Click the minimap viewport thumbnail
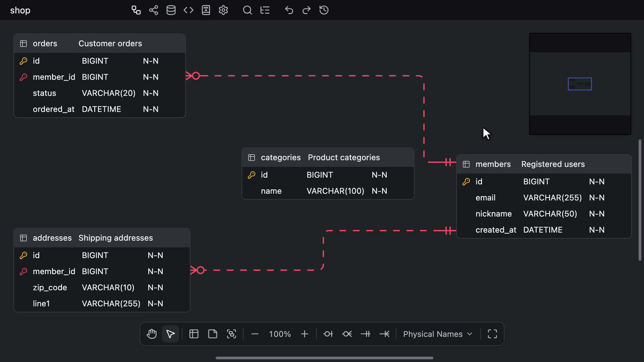The width and height of the screenshot is (644, 362). point(580,84)
